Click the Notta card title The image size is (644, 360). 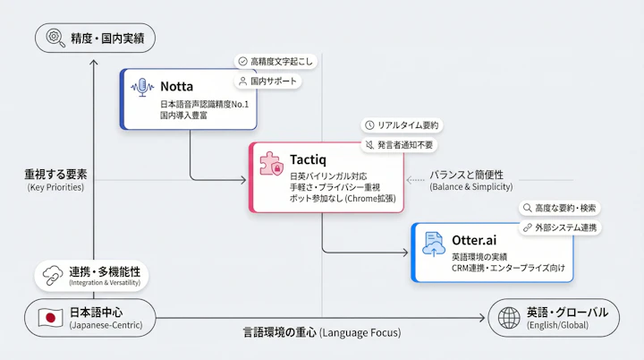click(176, 86)
